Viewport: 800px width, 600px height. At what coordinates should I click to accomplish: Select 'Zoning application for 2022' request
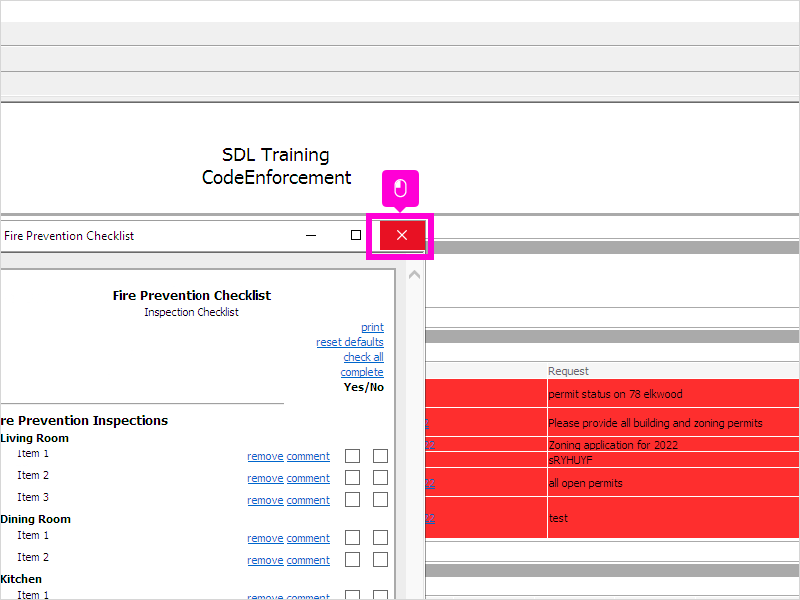pyautogui.click(x=613, y=444)
